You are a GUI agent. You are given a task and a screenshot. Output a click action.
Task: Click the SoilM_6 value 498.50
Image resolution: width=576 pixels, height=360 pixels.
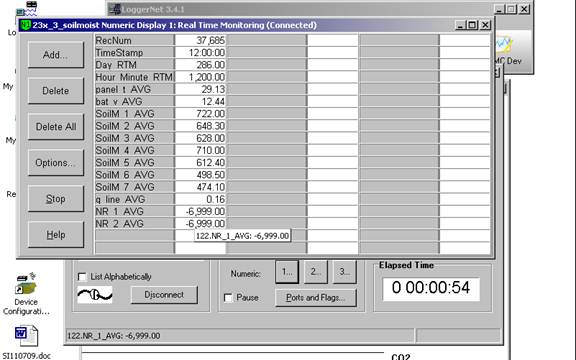point(201,175)
